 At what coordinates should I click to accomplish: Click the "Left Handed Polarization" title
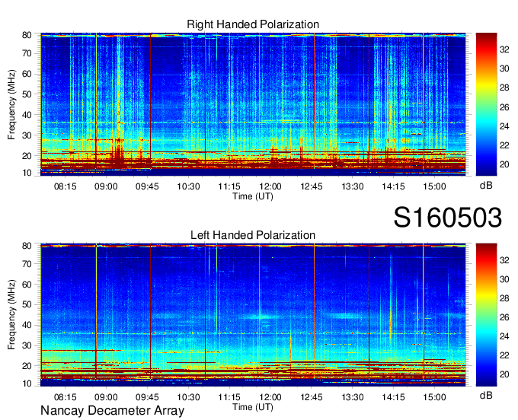tap(253, 235)
